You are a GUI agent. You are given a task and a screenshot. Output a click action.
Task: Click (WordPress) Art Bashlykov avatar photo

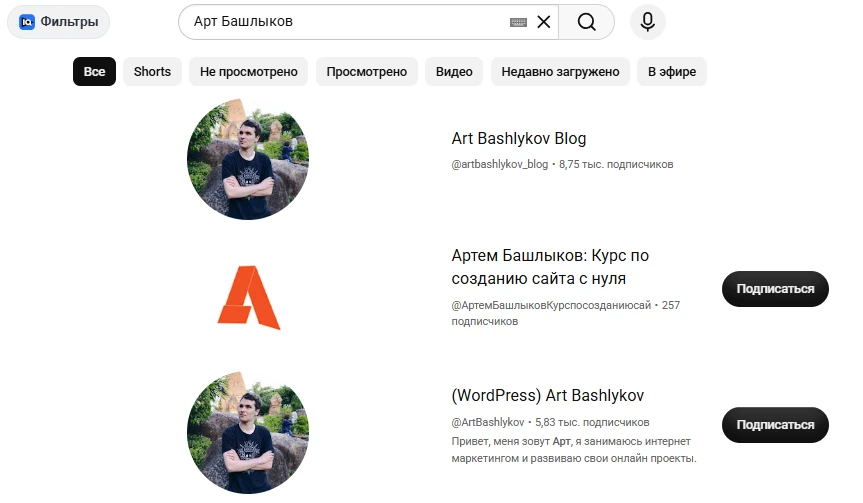pos(248,433)
